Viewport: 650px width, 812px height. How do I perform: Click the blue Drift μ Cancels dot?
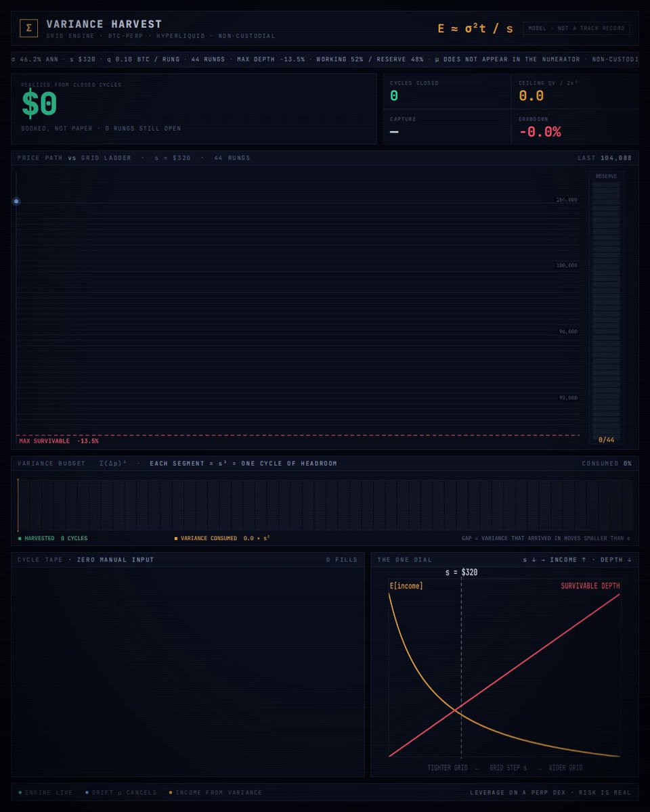(x=87, y=792)
